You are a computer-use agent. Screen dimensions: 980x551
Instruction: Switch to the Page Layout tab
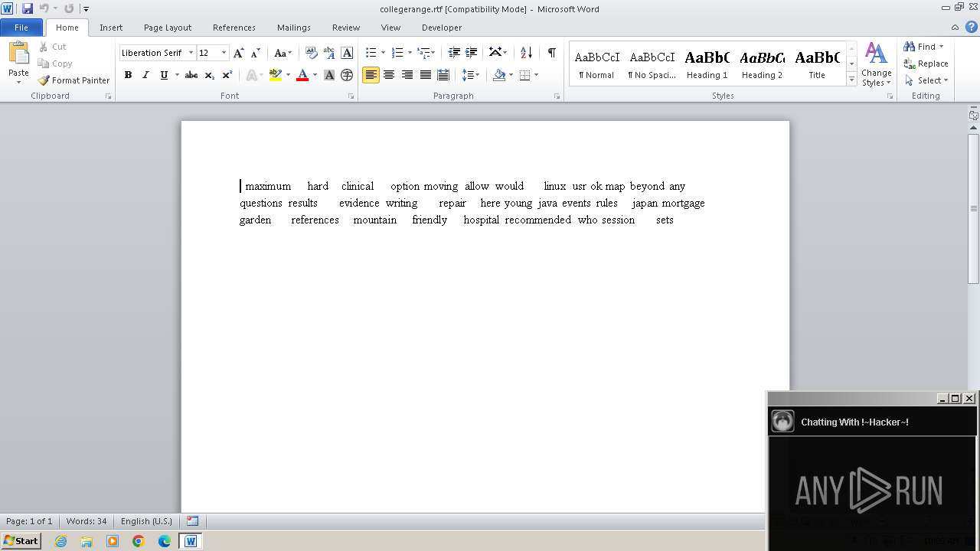coord(168,28)
